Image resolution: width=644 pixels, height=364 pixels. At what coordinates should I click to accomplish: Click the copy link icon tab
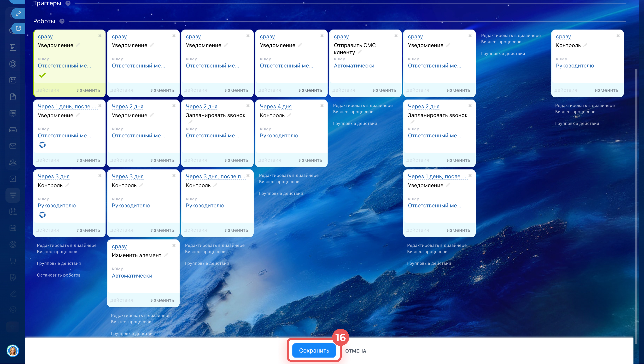(18, 14)
